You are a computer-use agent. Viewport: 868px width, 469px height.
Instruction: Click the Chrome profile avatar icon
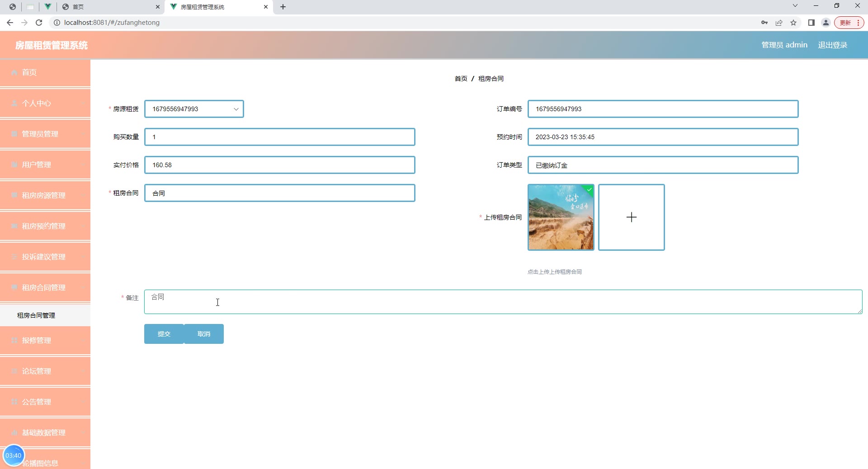tap(826, 23)
